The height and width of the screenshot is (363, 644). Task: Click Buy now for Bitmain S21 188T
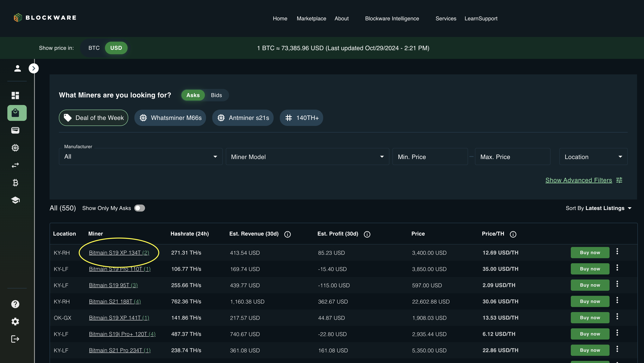point(590,301)
